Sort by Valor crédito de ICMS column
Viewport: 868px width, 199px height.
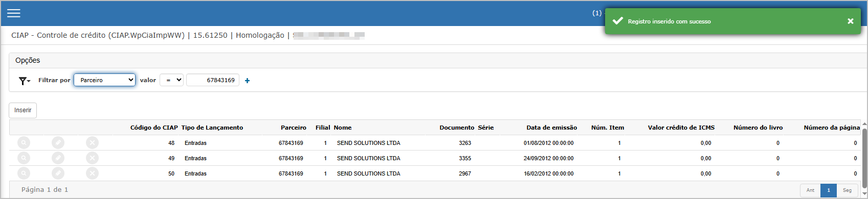(x=681, y=128)
